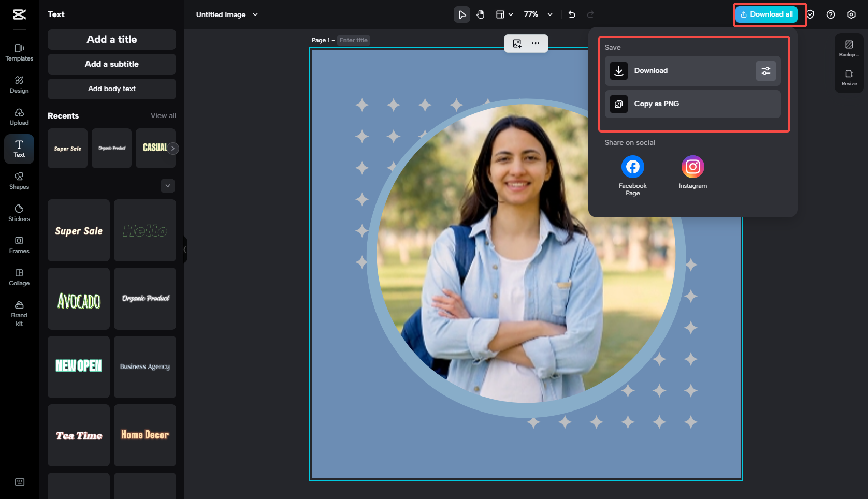Select the Super Sale text style thumbnail
868x499 pixels.
(x=78, y=230)
